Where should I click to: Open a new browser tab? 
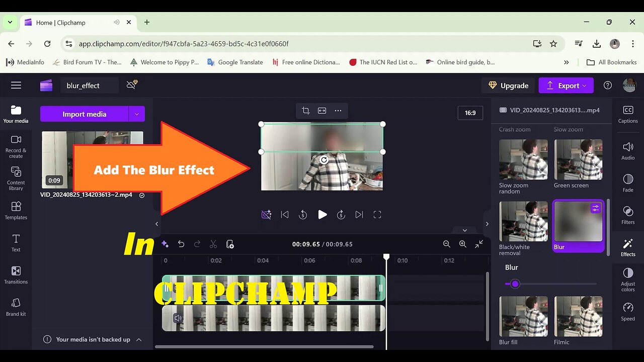[147, 22]
